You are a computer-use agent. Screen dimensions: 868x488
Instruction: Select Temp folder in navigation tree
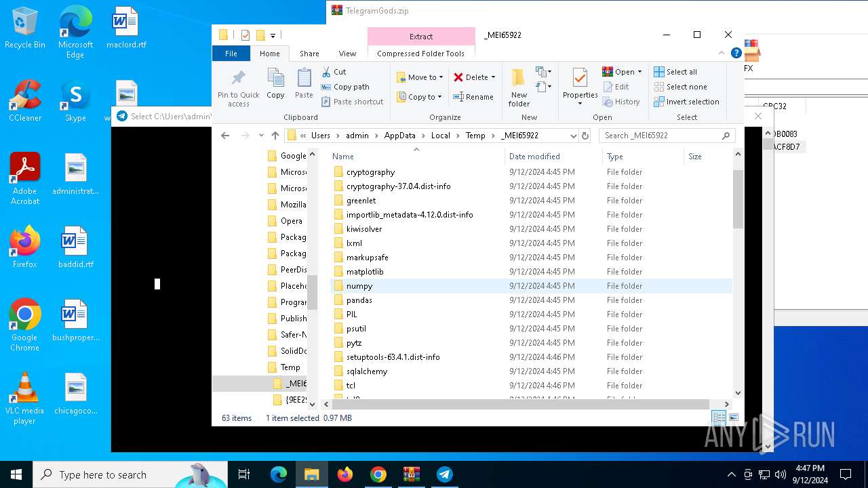[x=283, y=367]
